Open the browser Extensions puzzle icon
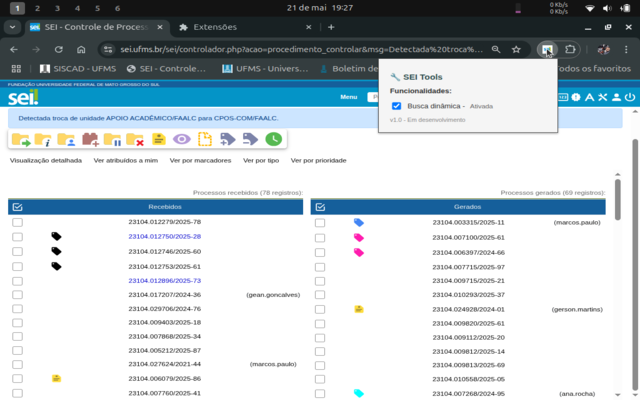The height and width of the screenshot is (400, 640). click(x=571, y=48)
